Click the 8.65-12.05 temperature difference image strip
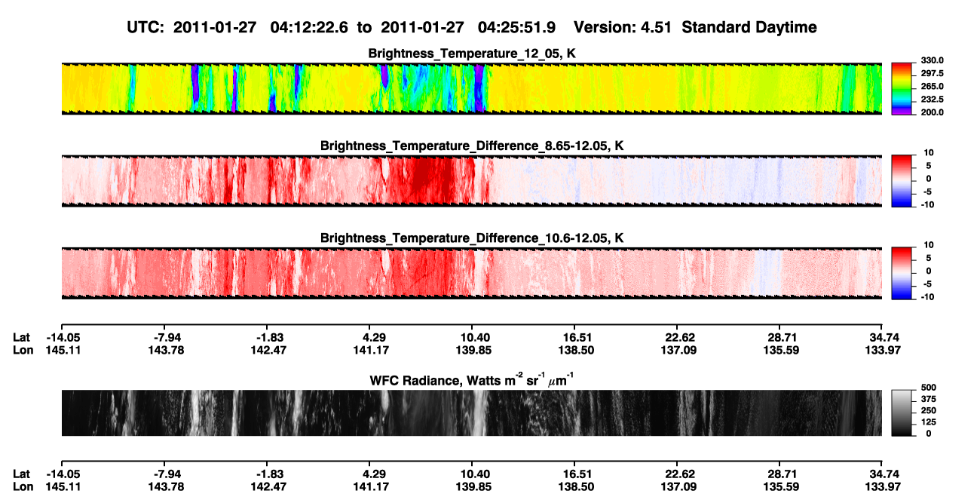 click(471, 181)
